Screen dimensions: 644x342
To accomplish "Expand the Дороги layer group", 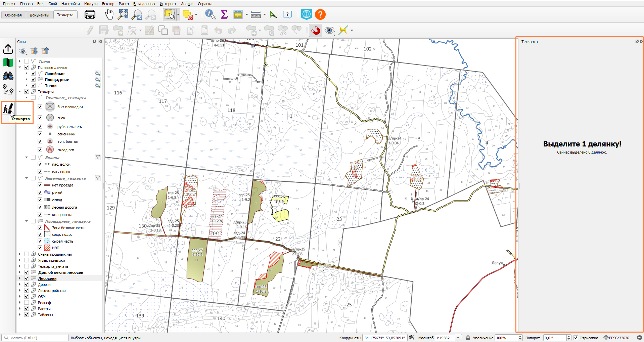I will coord(20,285).
